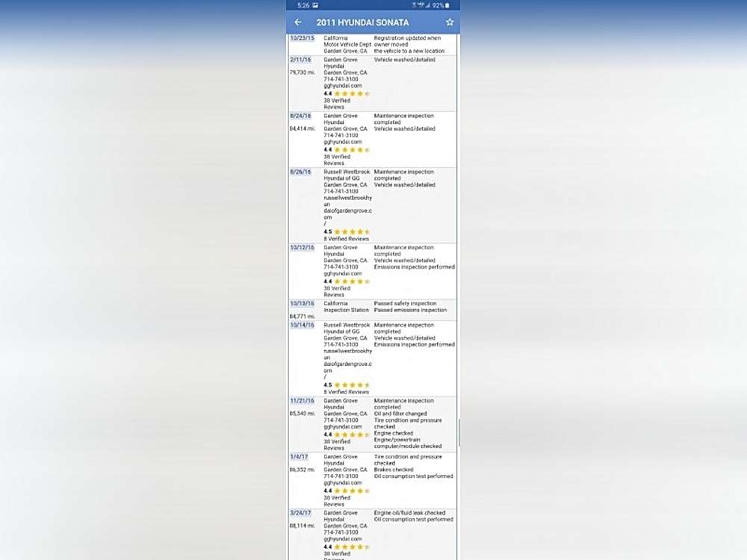This screenshot has width=747, height=560.
Task: Click 'Oil and filter changed' text
Action: [x=400, y=414]
